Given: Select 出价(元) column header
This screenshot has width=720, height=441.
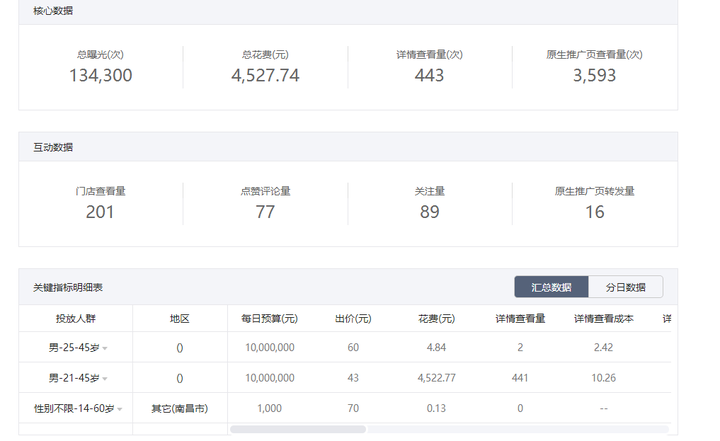Looking at the screenshot, I should pyautogui.click(x=353, y=318).
